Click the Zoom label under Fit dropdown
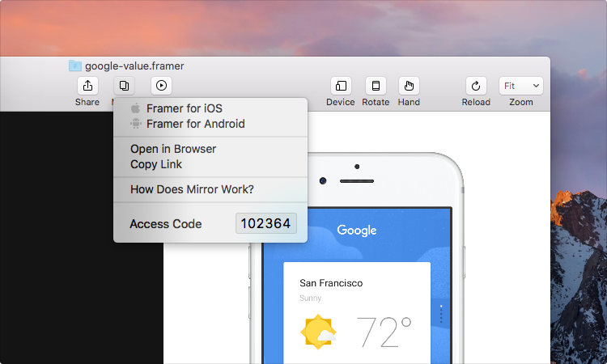Viewport: 607px width, 364px height. 521,102
